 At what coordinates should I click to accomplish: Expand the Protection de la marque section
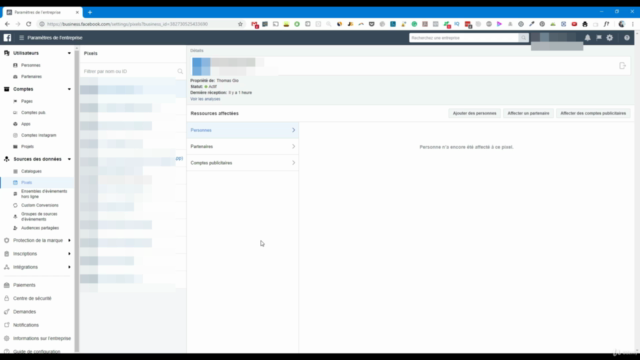[69, 240]
